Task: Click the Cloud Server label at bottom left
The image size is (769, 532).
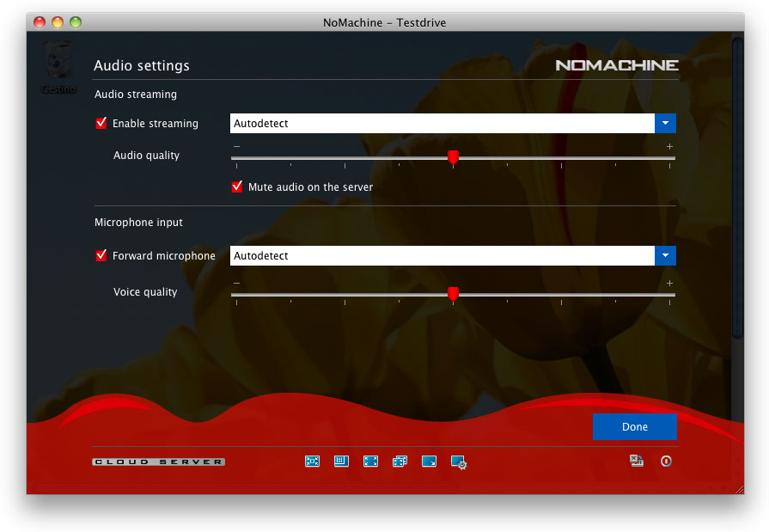Action: click(x=159, y=462)
